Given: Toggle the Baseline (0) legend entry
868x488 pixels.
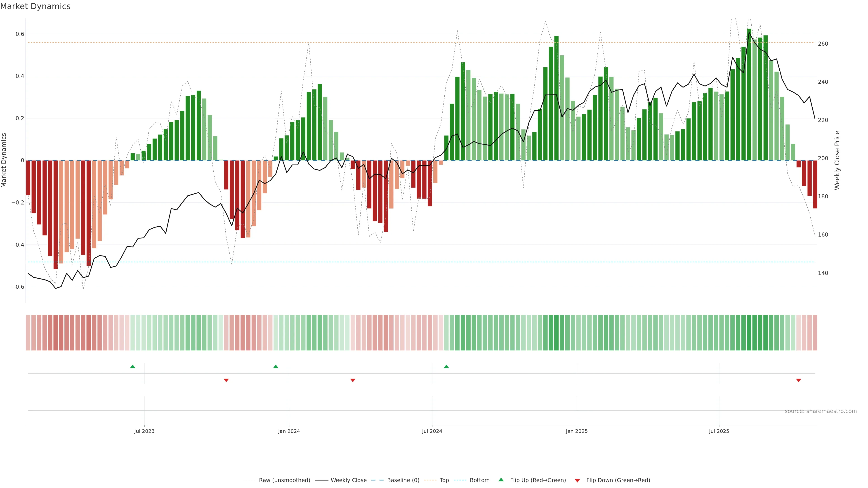Looking at the screenshot, I should pos(403,480).
